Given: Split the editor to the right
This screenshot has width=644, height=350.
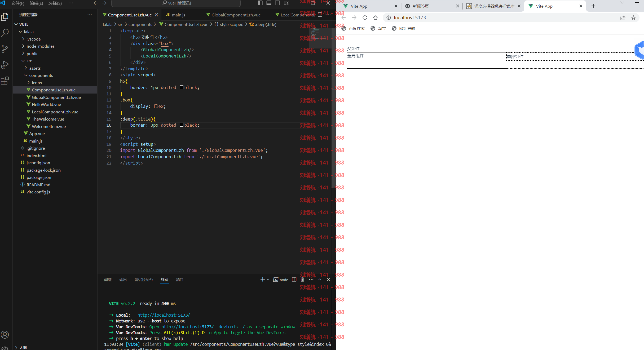Looking at the screenshot, I should [320, 15].
